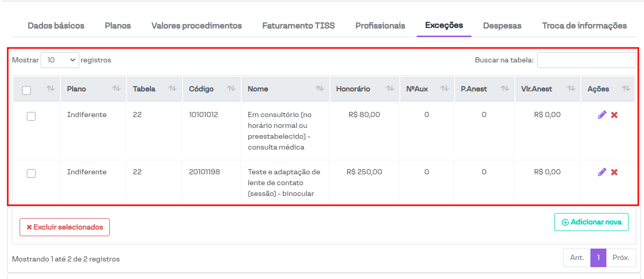This screenshot has height=279, width=644.
Task: Sort by Honorário column sort icon
Action: 390,89
